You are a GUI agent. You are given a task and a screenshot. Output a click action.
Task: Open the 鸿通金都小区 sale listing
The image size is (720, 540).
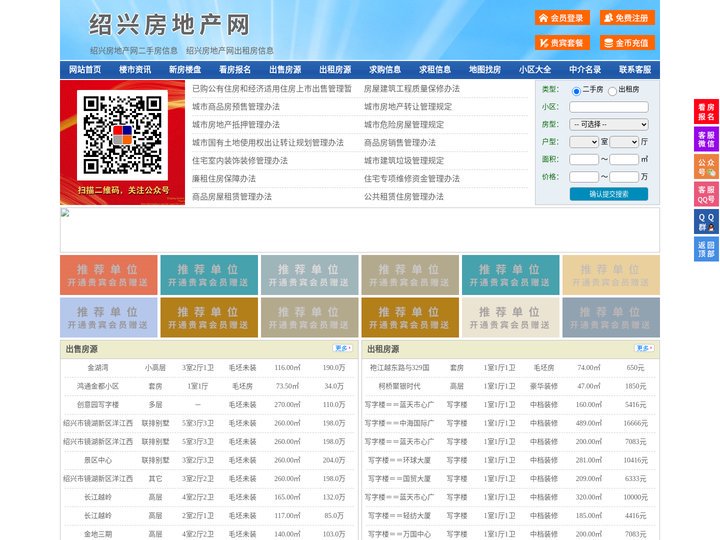coord(98,386)
